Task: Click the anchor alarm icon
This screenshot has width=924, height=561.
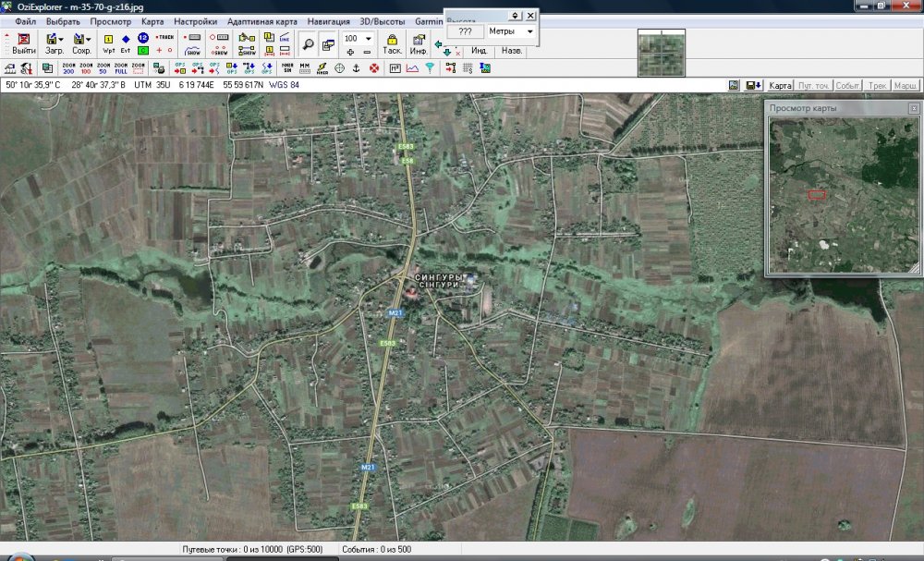Action: point(356,68)
